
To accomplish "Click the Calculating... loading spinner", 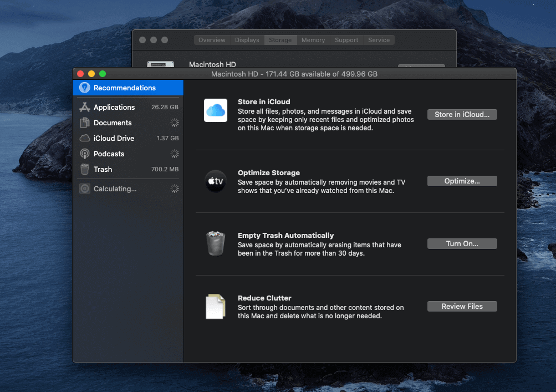I will [x=175, y=189].
